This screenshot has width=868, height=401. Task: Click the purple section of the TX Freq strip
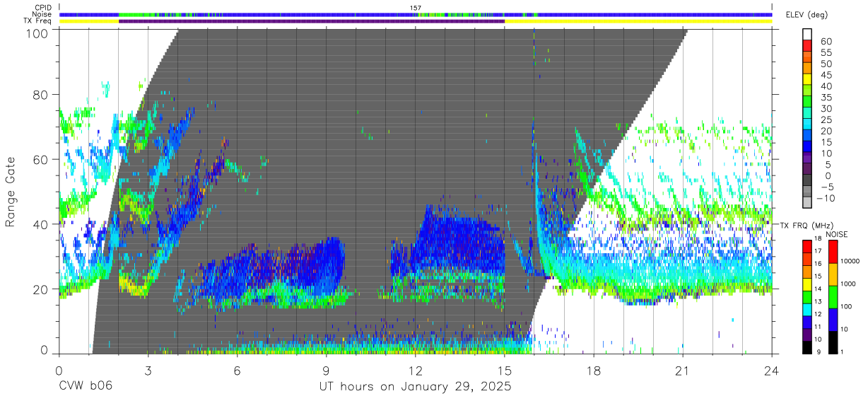click(x=312, y=21)
